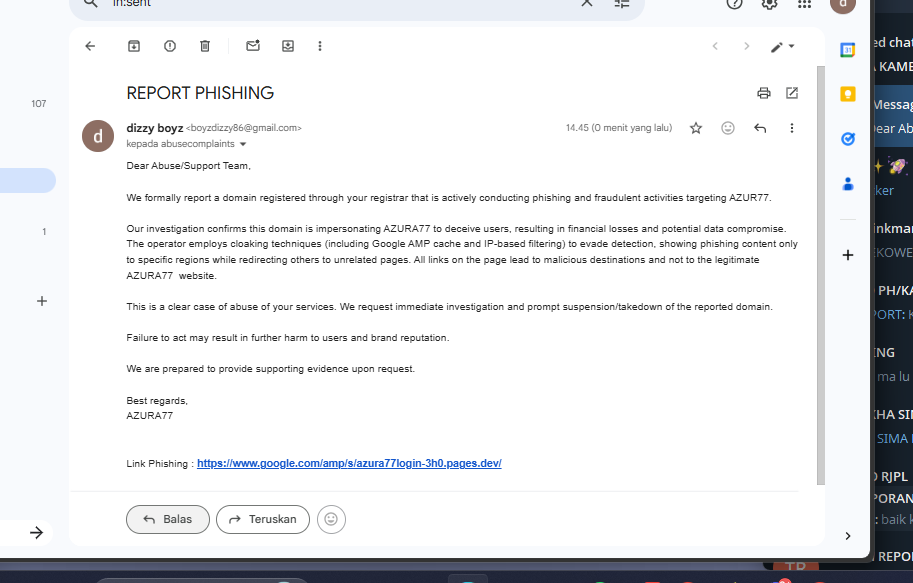Report spam using the exclamation icon
The height and width of the screenshot is (583, 913).
(x=170, y=46)
